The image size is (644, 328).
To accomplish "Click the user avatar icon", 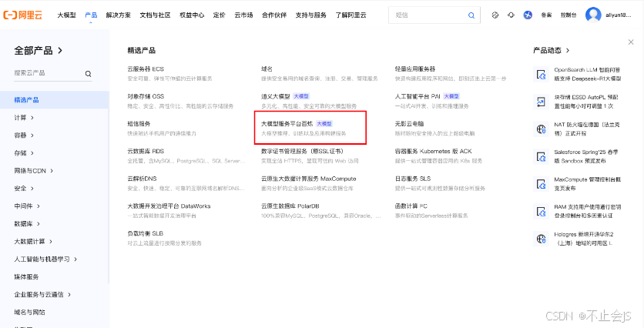I will pyautogui.click(x=593, y=15).
